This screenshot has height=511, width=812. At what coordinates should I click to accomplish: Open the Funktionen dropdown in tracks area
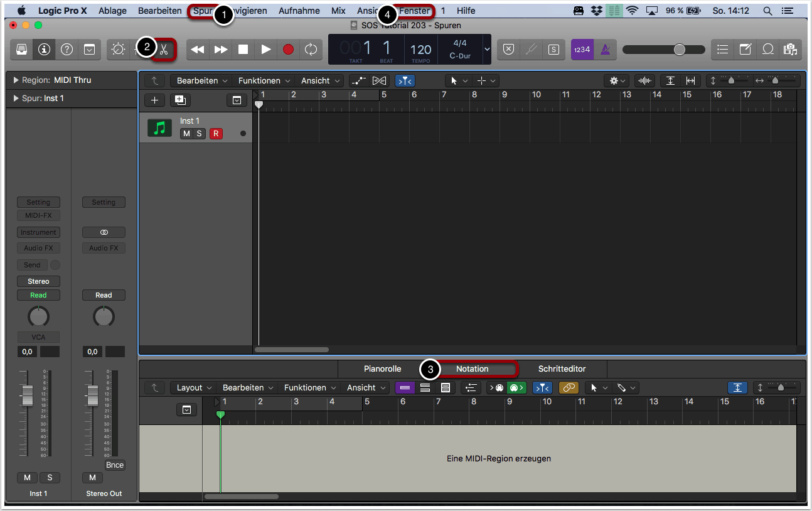coord(264,81)
